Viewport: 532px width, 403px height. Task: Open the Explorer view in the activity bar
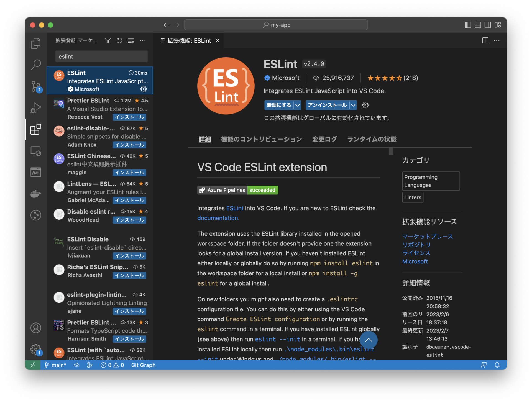tap(35, 43)
